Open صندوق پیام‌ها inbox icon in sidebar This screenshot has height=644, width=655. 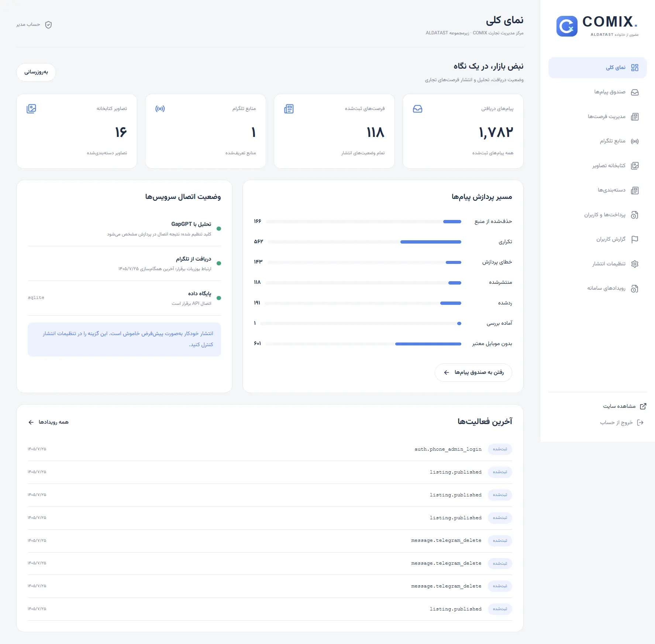click(x=635, y=92)
